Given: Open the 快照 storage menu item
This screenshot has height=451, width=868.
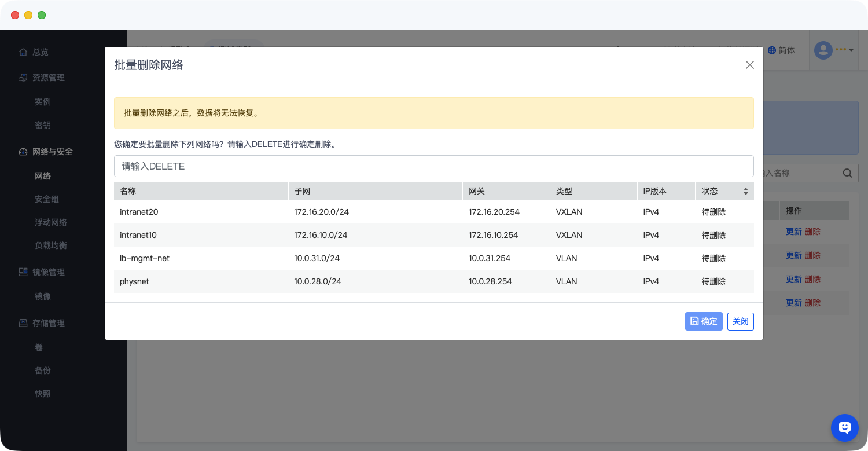Looking at the screenshot, I should tap(43, 394).
